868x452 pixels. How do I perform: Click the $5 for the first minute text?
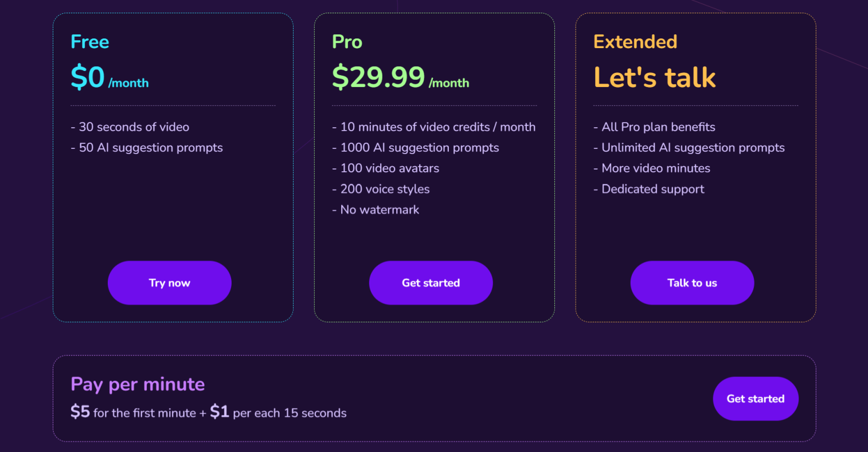click(133, 412)
